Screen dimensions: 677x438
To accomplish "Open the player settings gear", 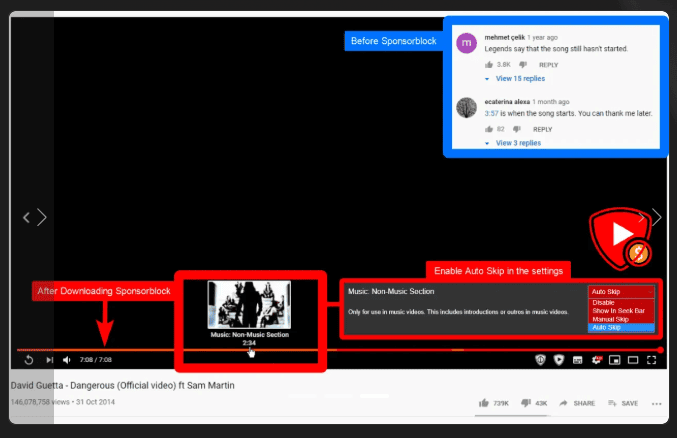I will [596, 360].
